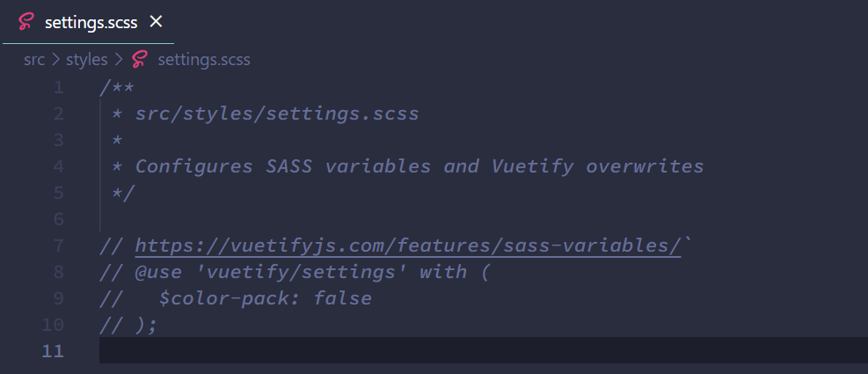Click the chevron between src and styles
This screenshot has width=868, height=374.
click(x=55, y=60)
